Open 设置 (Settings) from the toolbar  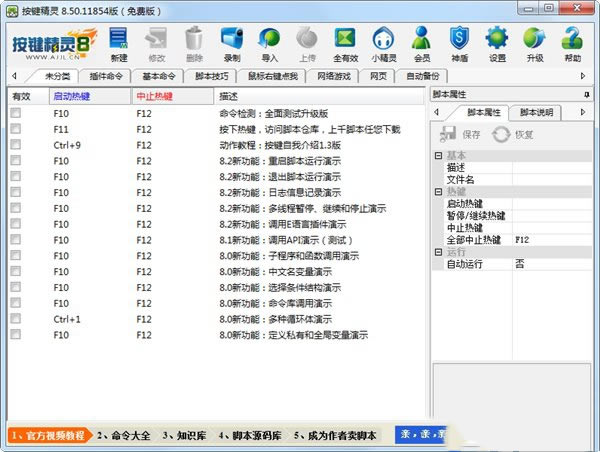[497, 44]
